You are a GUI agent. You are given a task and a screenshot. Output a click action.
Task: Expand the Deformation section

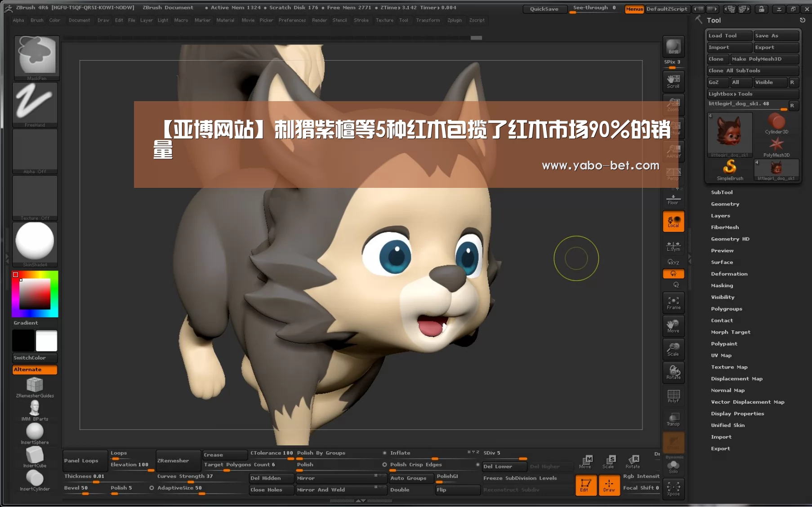pos(729,274)
